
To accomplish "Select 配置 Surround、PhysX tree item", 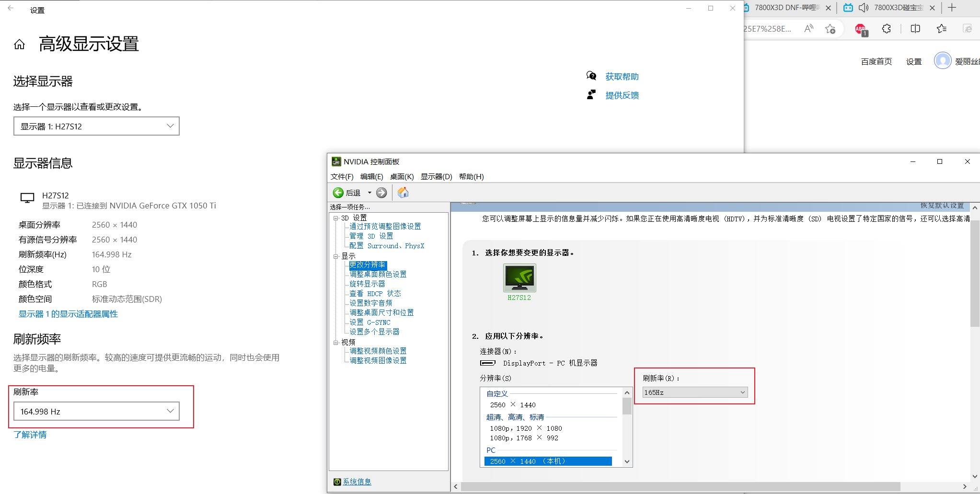I will click(x=387, y=245).
